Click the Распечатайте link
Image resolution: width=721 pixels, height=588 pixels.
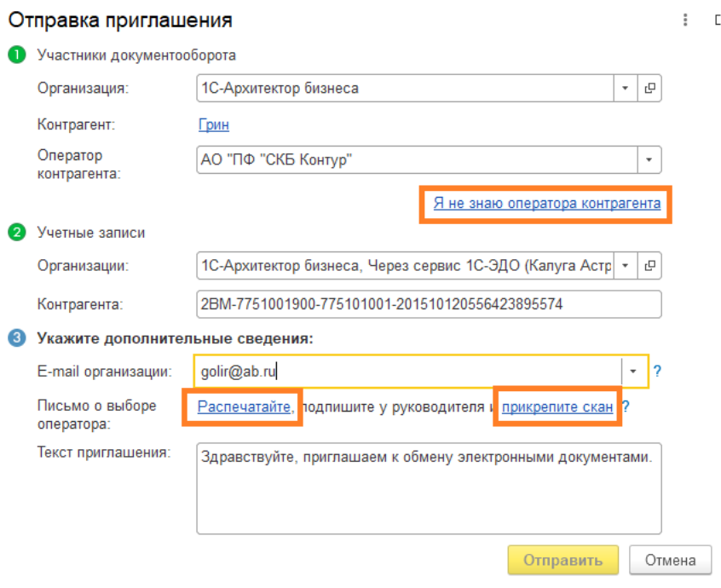[245, 406]
